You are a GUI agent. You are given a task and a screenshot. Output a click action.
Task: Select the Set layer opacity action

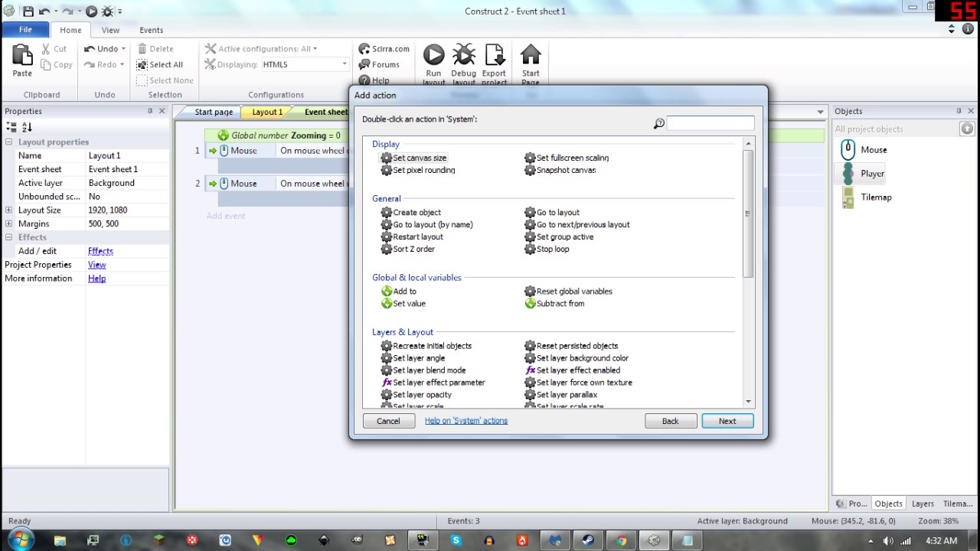pyautogui.click(x=416, y=395)
